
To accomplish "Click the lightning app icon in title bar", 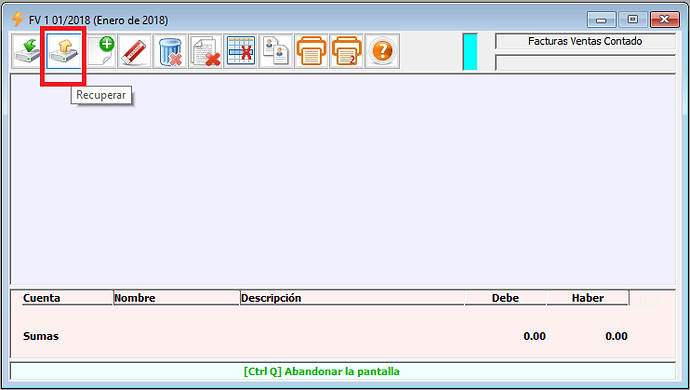I will (x=18, y=20).
